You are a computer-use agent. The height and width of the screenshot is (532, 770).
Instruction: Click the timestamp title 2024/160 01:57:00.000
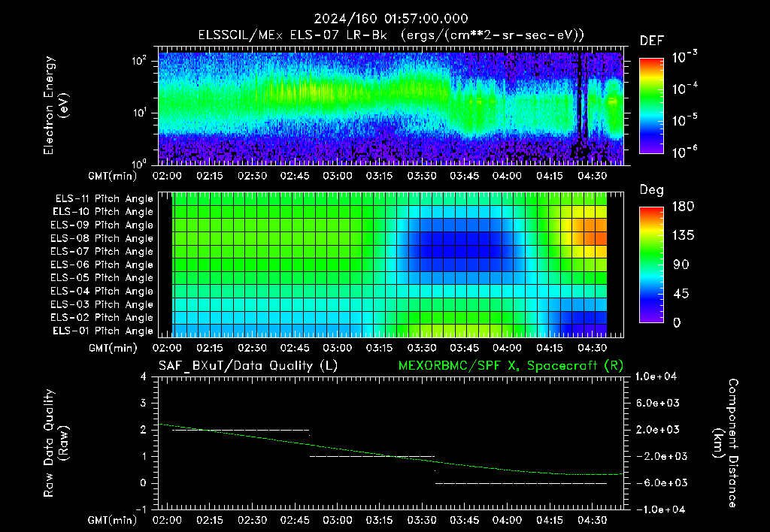(391, 19)
